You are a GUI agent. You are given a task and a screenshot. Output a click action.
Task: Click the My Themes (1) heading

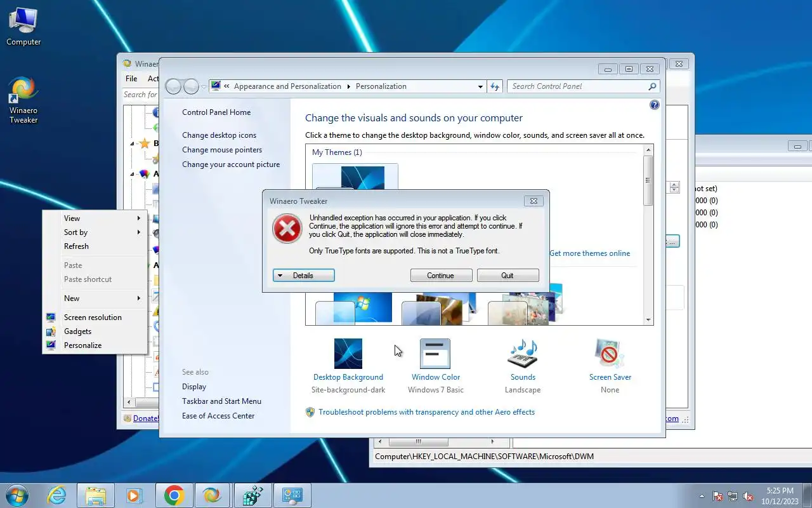pyautogui.click(x=337, y=152)
